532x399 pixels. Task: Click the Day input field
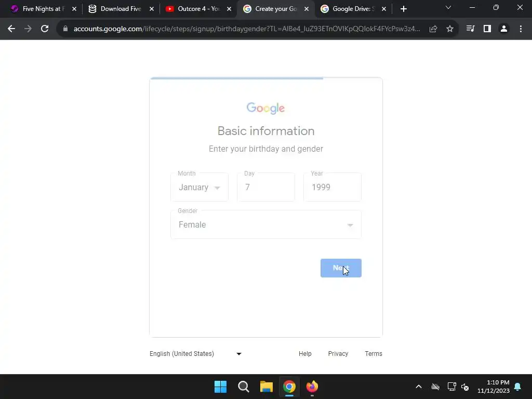pos(266,187)
